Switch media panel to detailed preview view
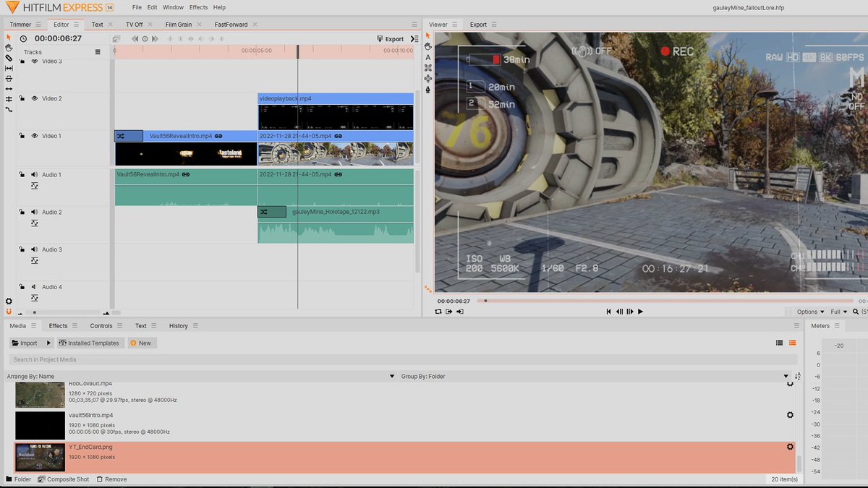The width and height of the screenshot is (868, 488). [x=792, y=343]
